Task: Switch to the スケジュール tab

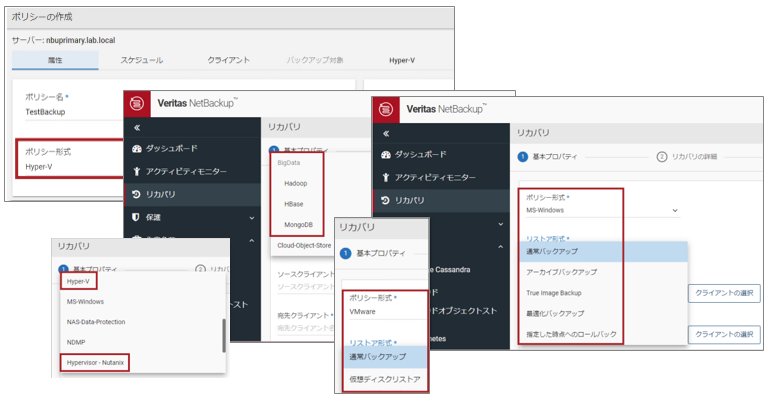Action: tap(142, 60)
